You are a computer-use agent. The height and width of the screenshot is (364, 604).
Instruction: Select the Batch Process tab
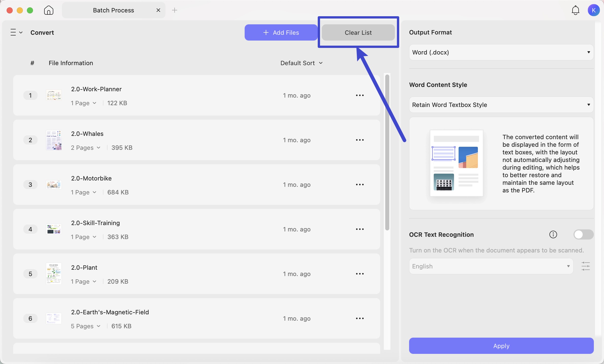point(113,10)
